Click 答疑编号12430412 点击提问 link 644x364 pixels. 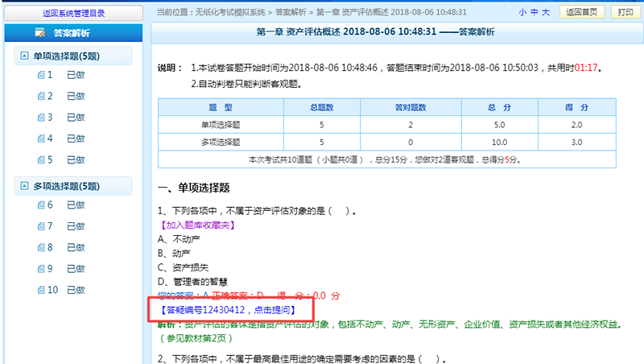pos(229,309)
